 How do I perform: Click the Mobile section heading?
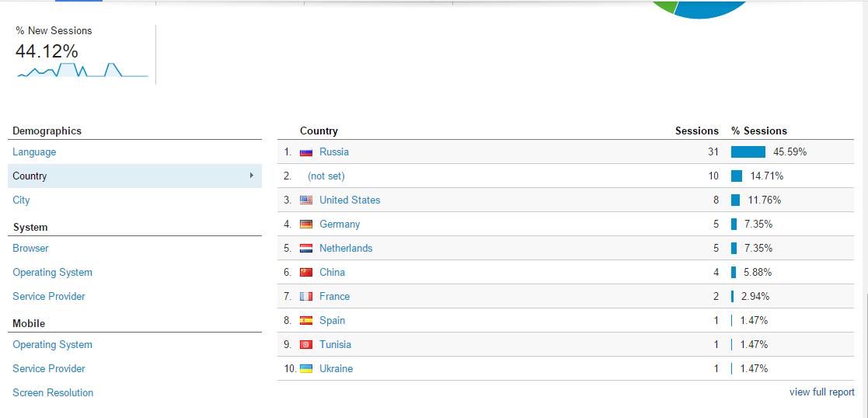pyautogui.click(x=29, y=323)
